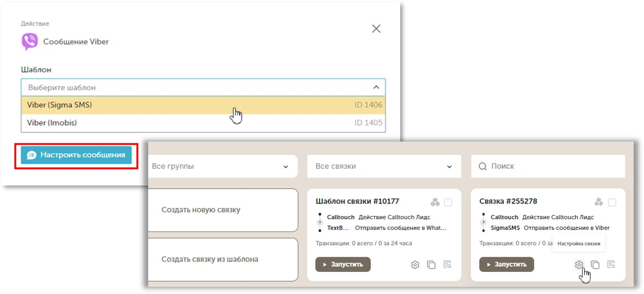Click webhook icon on Связка #255278
644x294 pixels.
coord(599,202)
